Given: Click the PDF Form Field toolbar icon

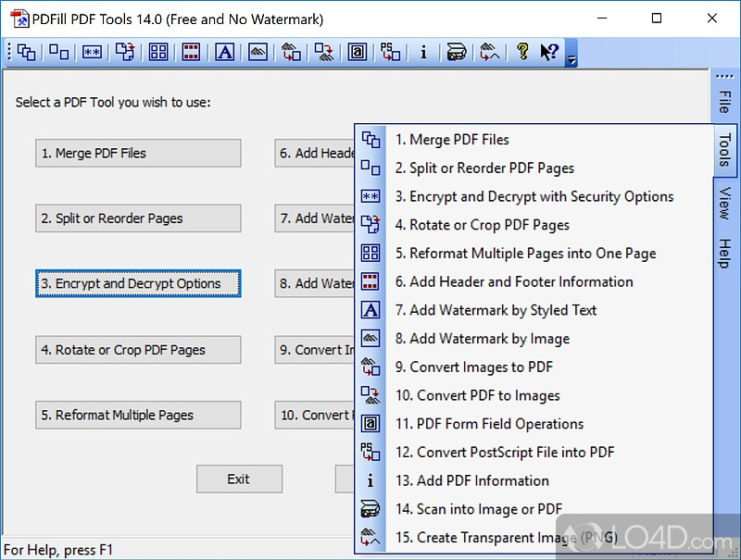Looking at the screenshot, I should coord(358,52).
